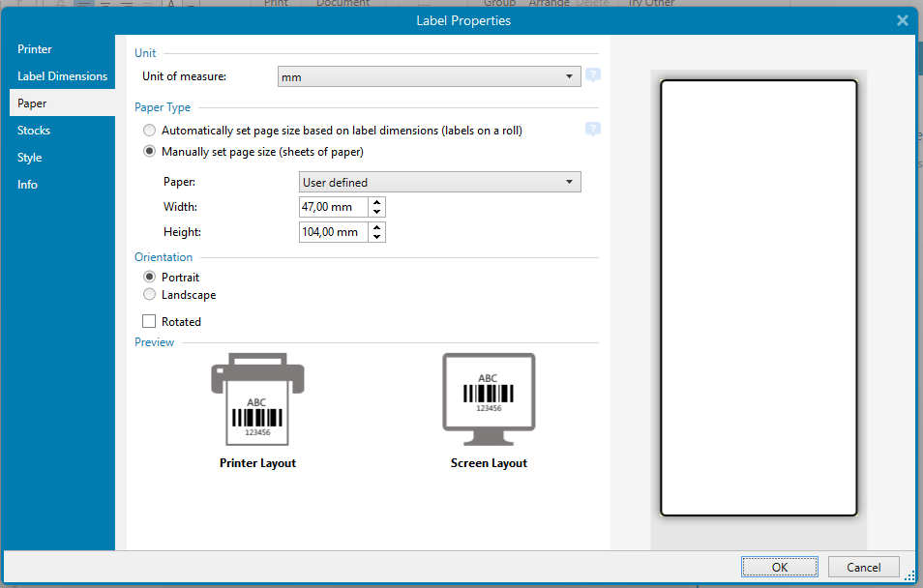This screenshot has height=588, width=923.
Task: Open the Unit of measure dropdown
Action: pos(429,76)
